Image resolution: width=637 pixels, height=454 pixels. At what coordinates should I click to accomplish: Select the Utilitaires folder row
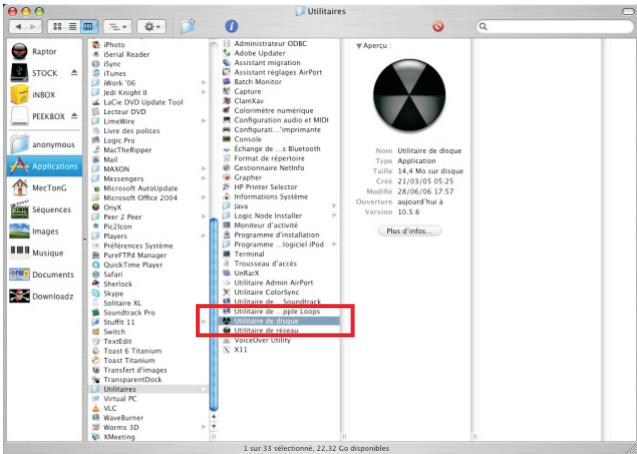[149, 389]
